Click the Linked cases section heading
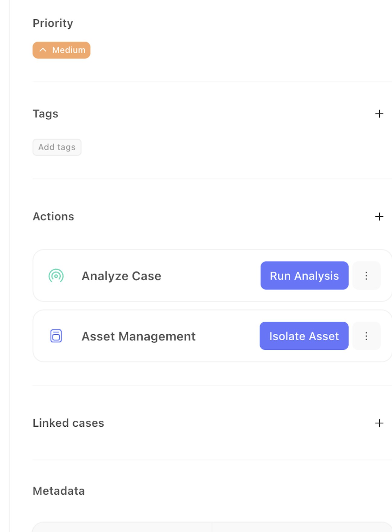Image resolution: width=392 pixels, height=532 pixels. (68, 423)
